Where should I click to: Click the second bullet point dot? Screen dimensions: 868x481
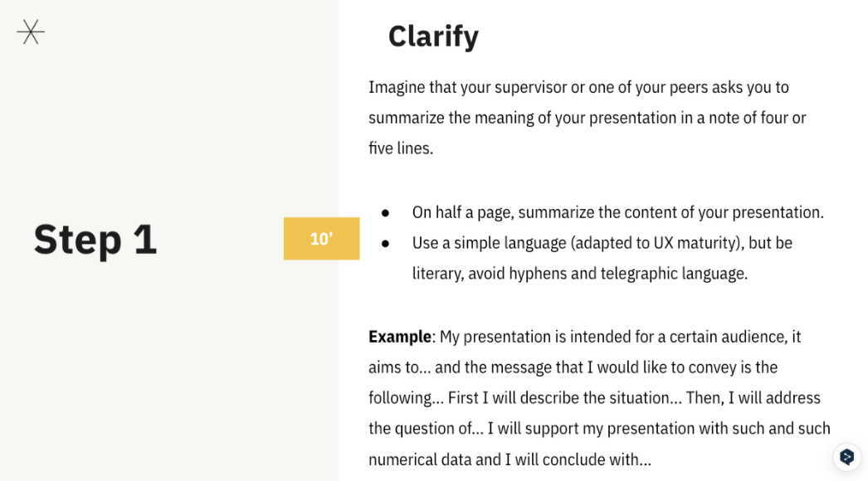[386, 244]
